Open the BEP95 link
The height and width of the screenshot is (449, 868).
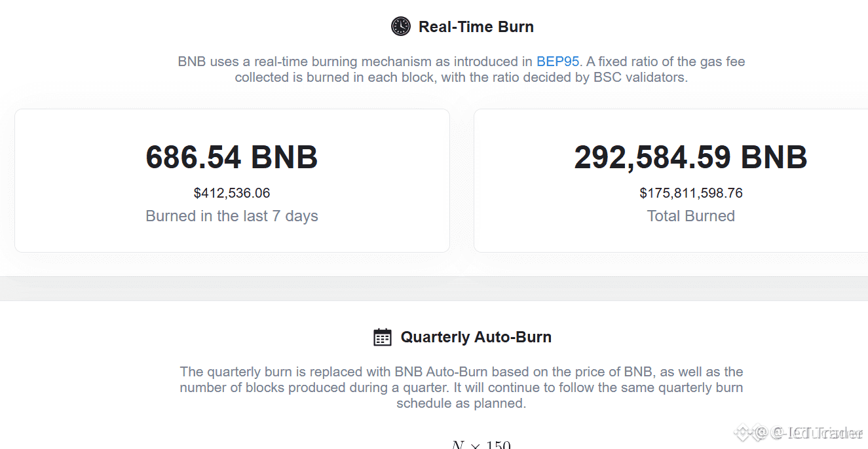click(558, 62)
